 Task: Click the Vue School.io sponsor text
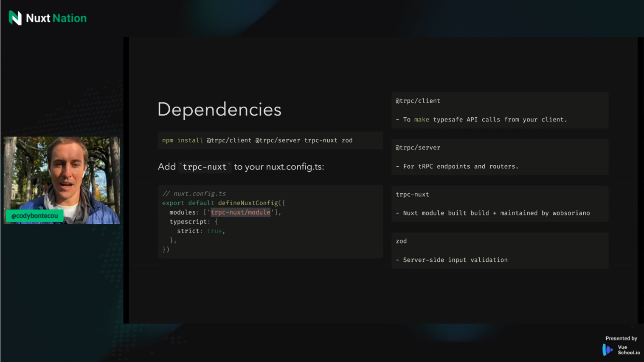[x=628, y=350]
